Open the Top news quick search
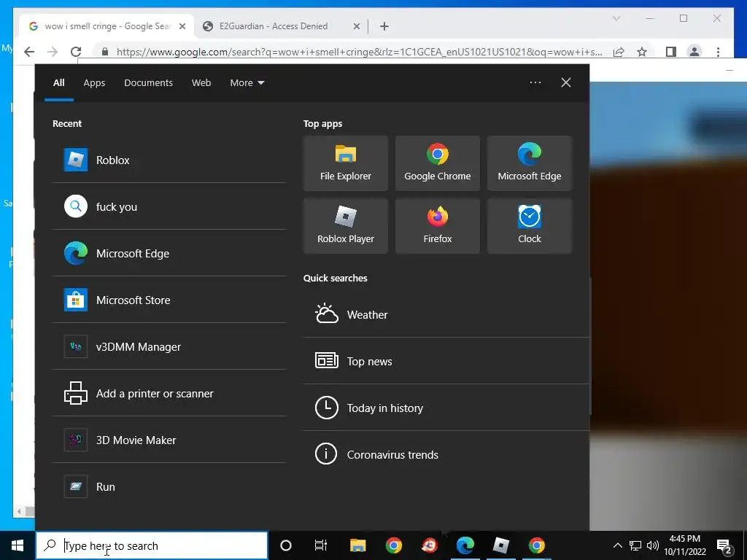This screenshot has height=560, width=747. 446,361
